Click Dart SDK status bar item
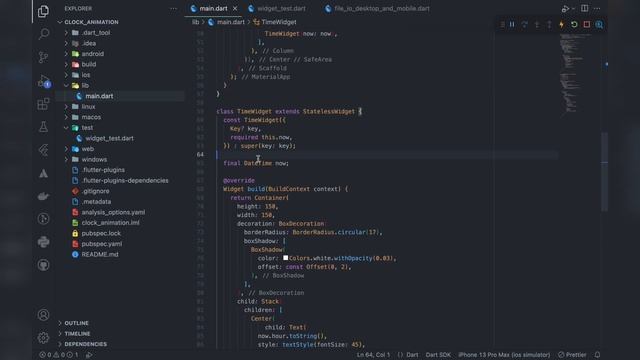The image size is (640, 360). [438, 355]
